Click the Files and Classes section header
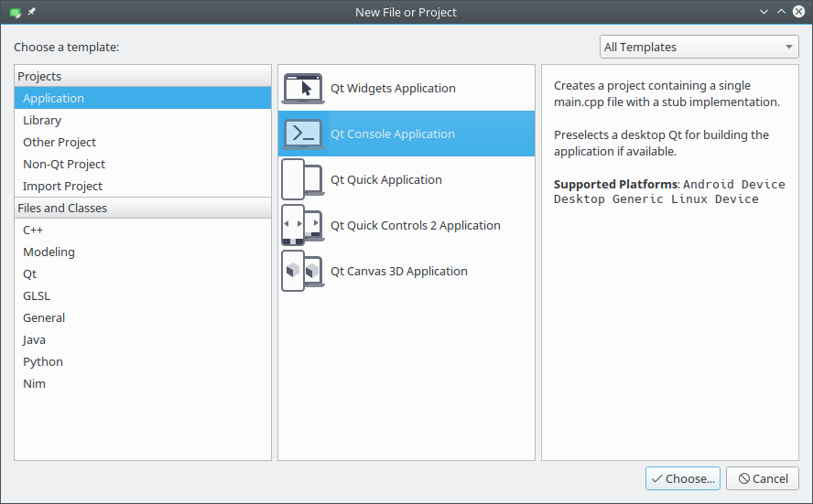The width and height of the screenshot is (813, 504). click(x=143, y=208)
